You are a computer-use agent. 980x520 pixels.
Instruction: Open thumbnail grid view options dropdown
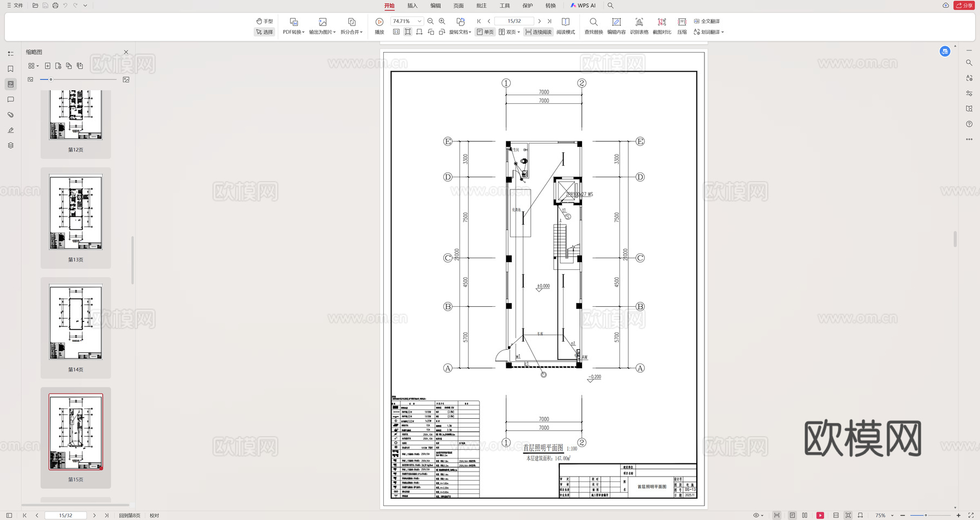(33, 66)
